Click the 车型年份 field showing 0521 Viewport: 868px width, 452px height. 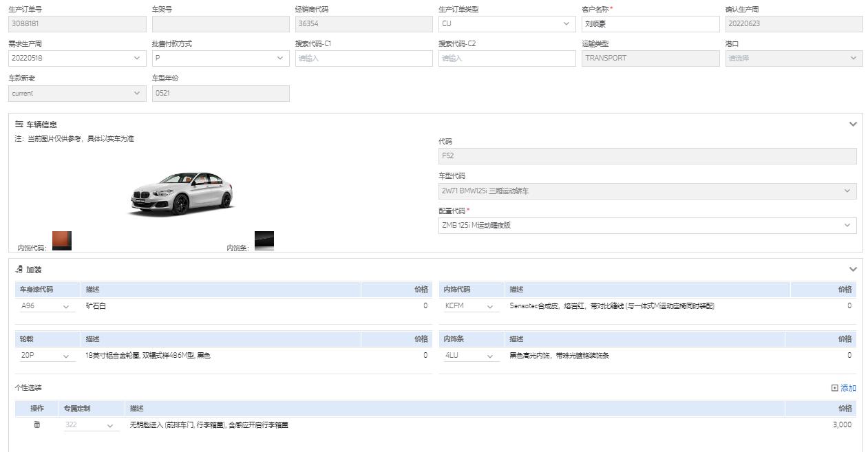click(x=220, y=93)
